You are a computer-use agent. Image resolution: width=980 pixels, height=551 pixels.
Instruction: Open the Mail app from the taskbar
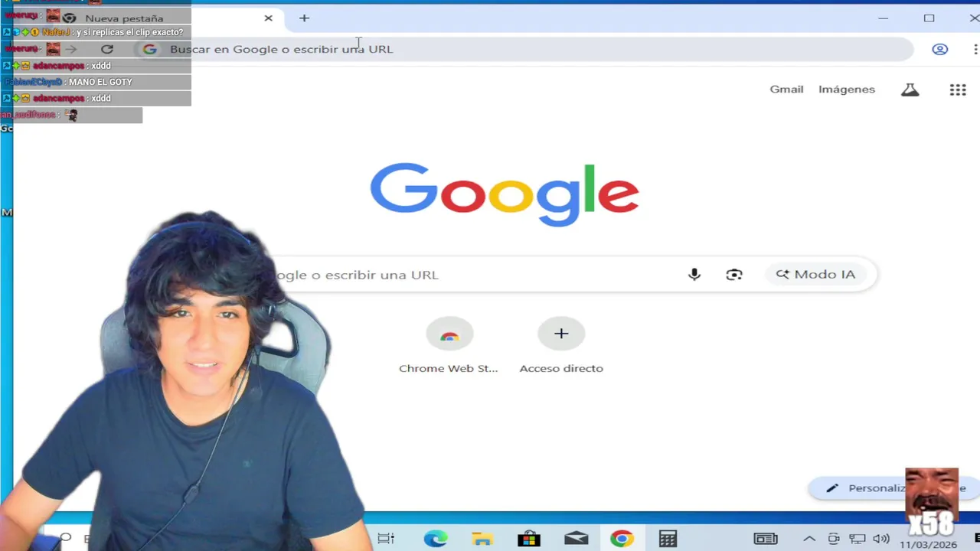[576, 539]
